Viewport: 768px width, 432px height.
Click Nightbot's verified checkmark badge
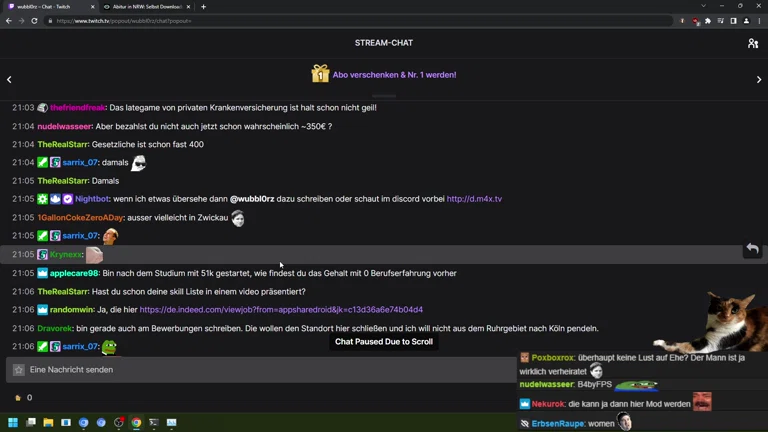coord(68,199)
